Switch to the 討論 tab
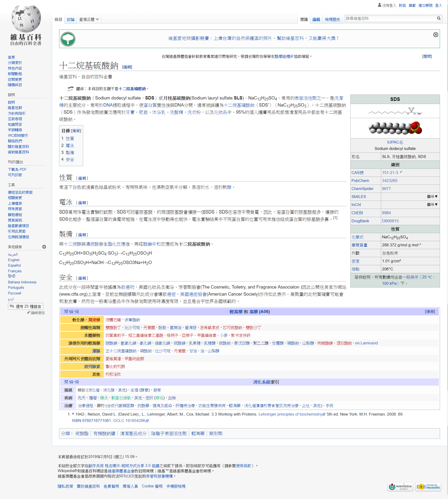This screenshot has height=499, width=448. [x=71, y=20]
